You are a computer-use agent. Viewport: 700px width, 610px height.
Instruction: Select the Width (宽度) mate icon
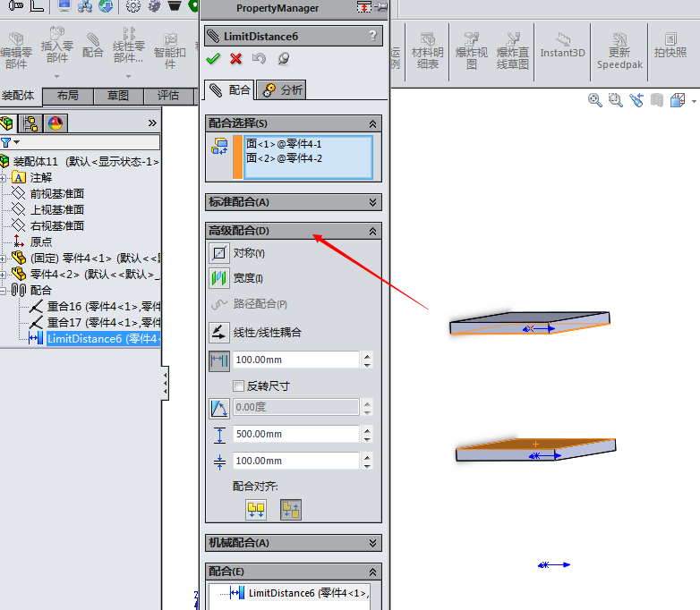[219, 278]
